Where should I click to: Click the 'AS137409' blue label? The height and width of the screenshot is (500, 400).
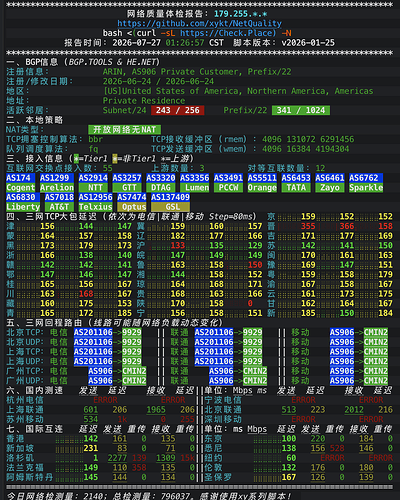point(170,197)
